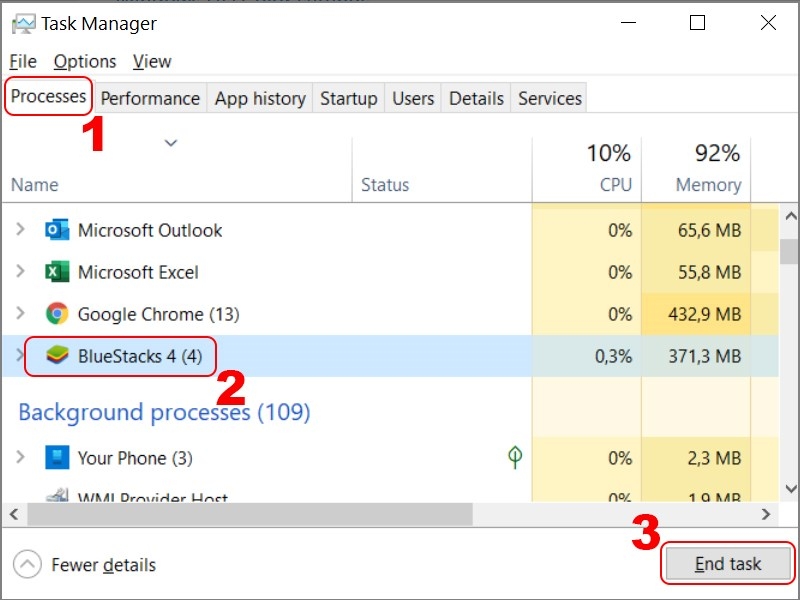Click the Microsoft Outlook app icon
The height and width of the screenshot is (600, 800).
tap(57, 230)
